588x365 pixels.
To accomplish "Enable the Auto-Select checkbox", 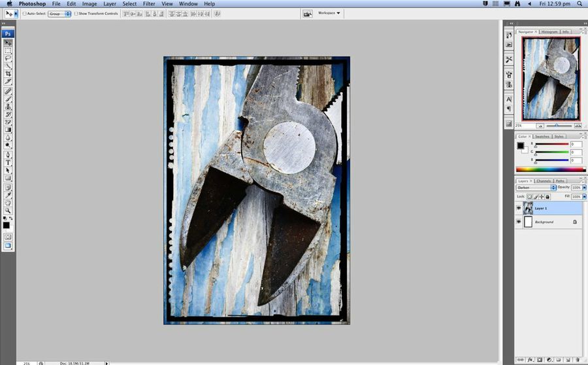I will pos(25,14).
